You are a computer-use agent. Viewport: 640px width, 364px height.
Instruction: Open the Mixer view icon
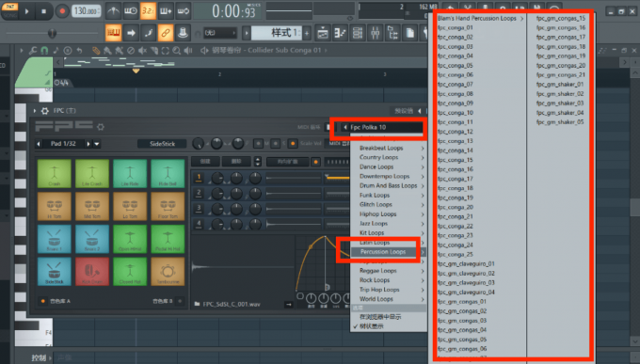point(376,33)
